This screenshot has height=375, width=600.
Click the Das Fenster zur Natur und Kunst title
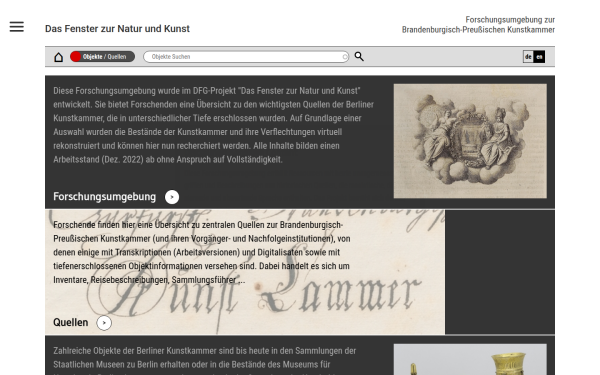click(117, 29)
